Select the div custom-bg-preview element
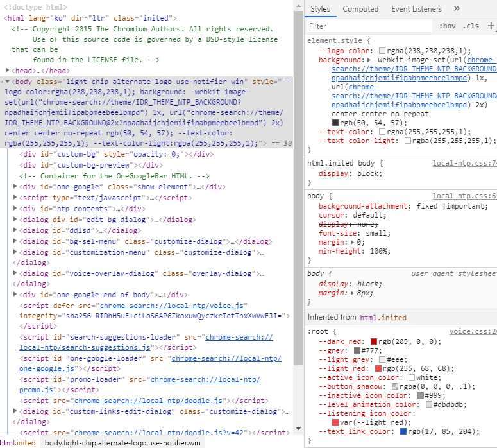 tap(91, 165)
